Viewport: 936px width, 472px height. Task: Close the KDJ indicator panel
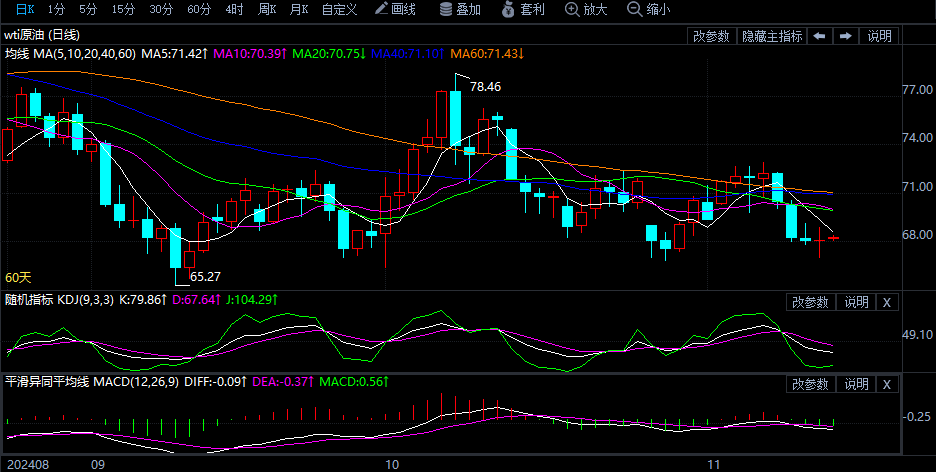coord(887,302)
